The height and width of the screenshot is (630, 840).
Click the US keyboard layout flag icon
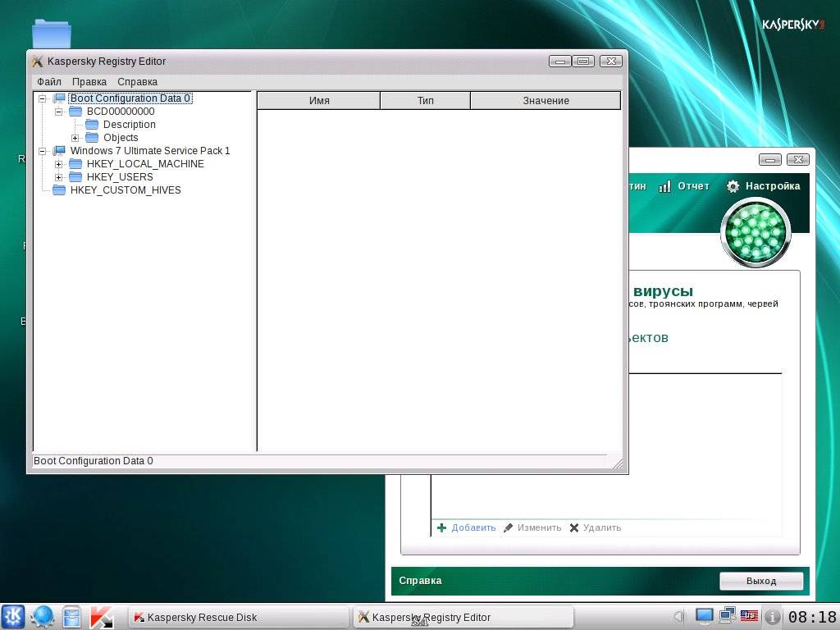[x=749, y=616]
